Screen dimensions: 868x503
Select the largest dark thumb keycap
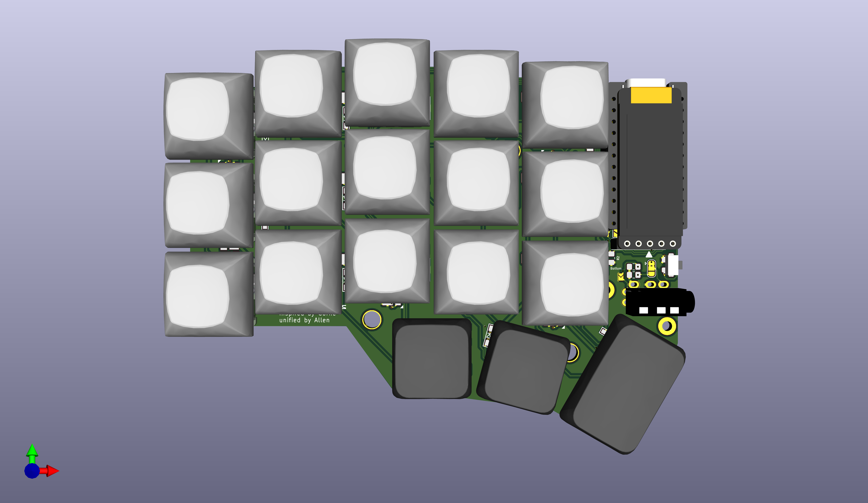(x=623, y=384)
